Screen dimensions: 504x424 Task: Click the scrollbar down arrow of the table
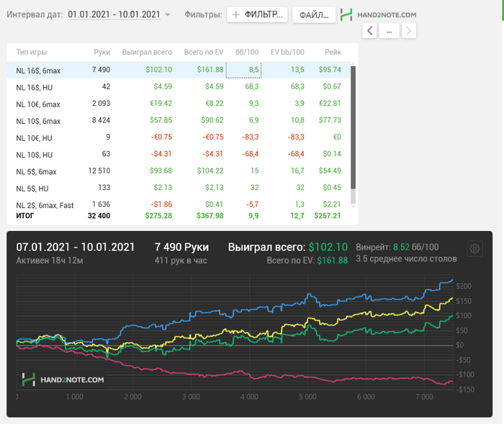[353, 206]
